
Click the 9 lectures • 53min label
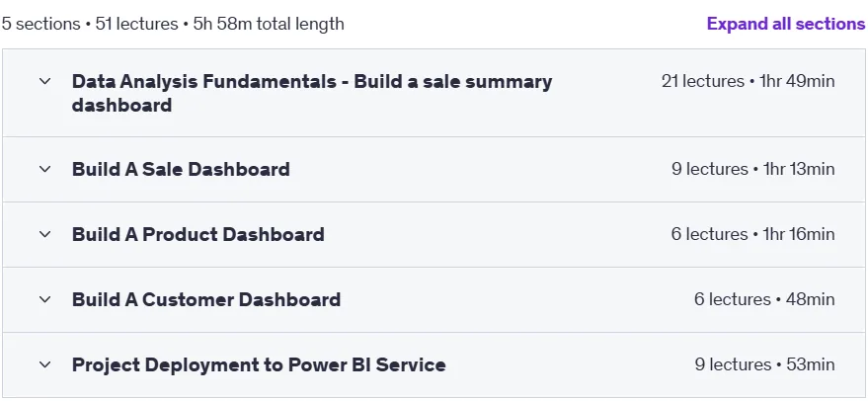tap(765, 365)
